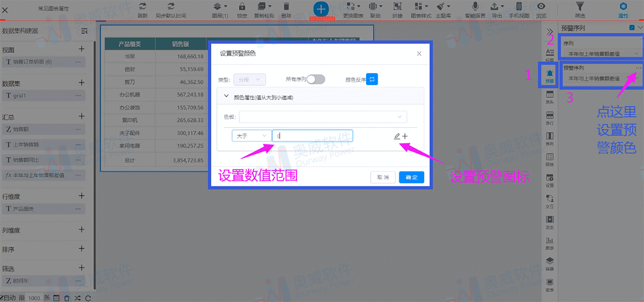Select the 销售额同比 summary field
The height and width of the screenshot is (302, 644).
tap(44, 160)
